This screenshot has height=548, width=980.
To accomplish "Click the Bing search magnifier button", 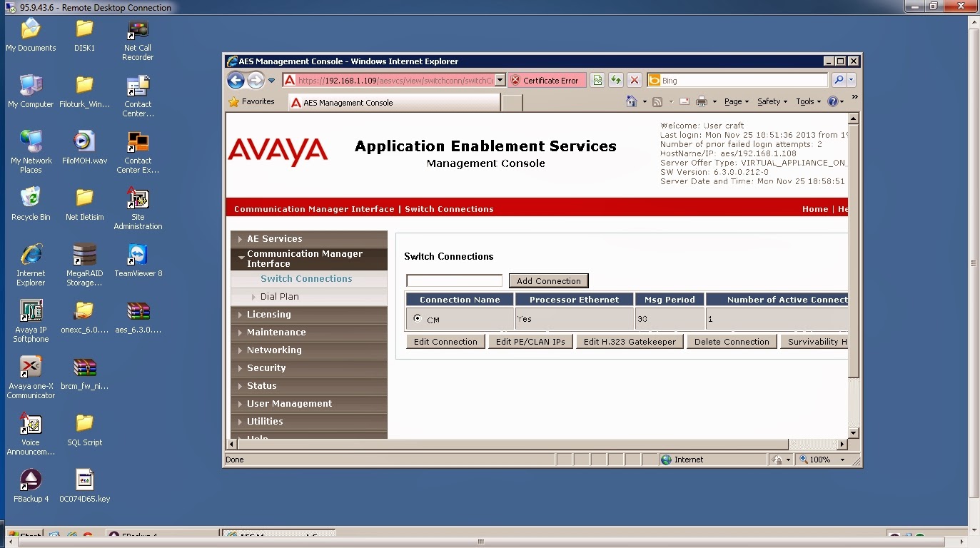I will click(x=839, y=80).
